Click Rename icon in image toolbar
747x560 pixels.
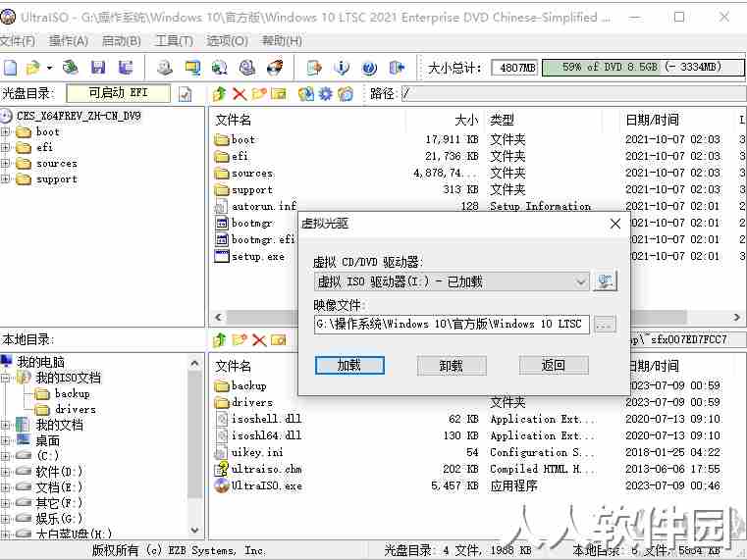tap(279, 94)
